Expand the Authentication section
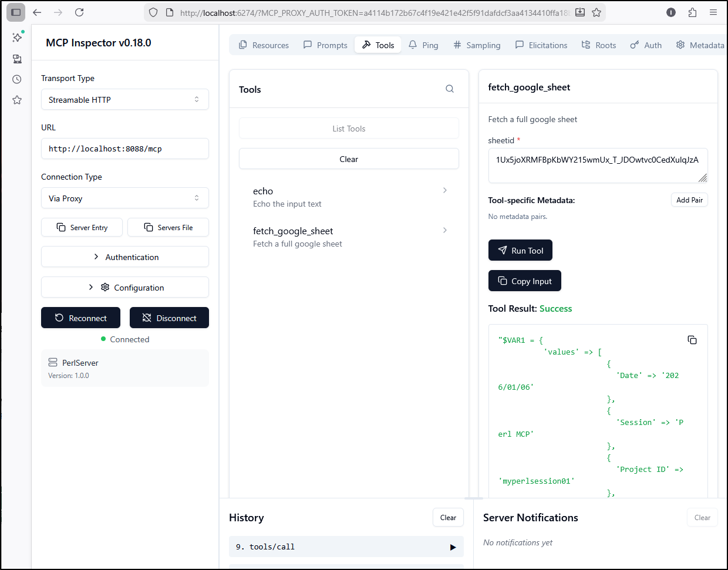 point(124,257)
